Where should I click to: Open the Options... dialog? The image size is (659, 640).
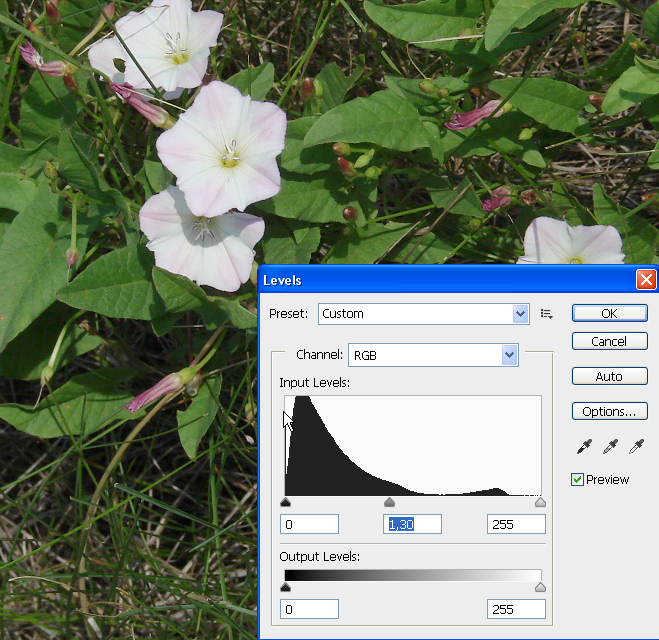609,411
